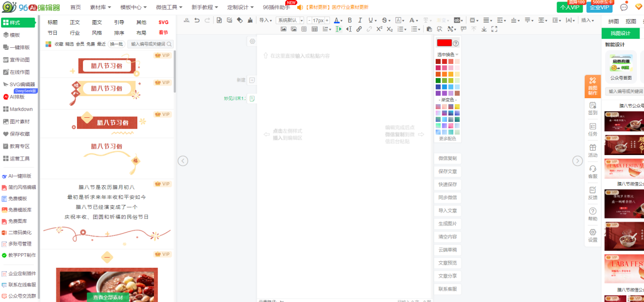
Task: Toggle italic text formatting
Action: coord(360,20)
